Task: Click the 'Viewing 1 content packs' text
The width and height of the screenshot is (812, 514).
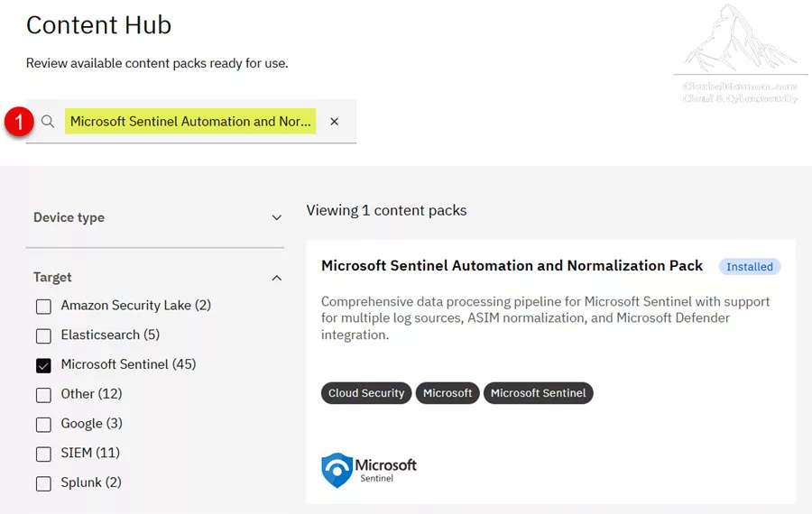Action: click(386, 210)
